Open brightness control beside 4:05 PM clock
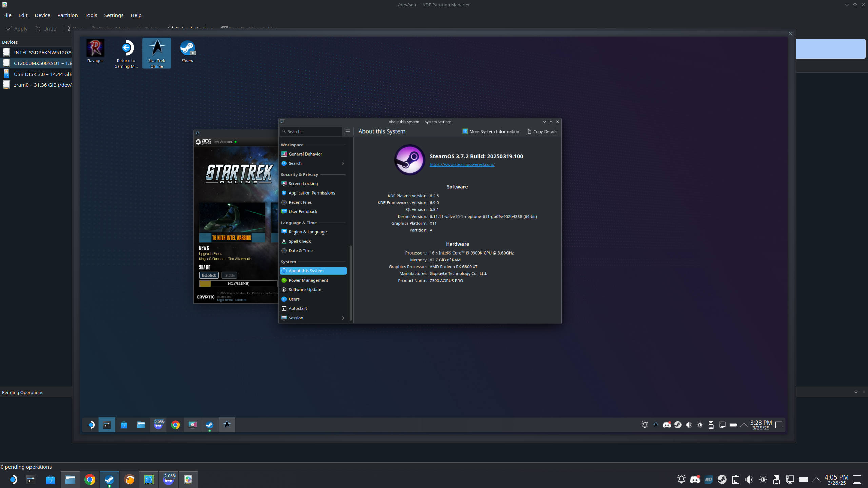The image size is (868, 488). (763, 480)
